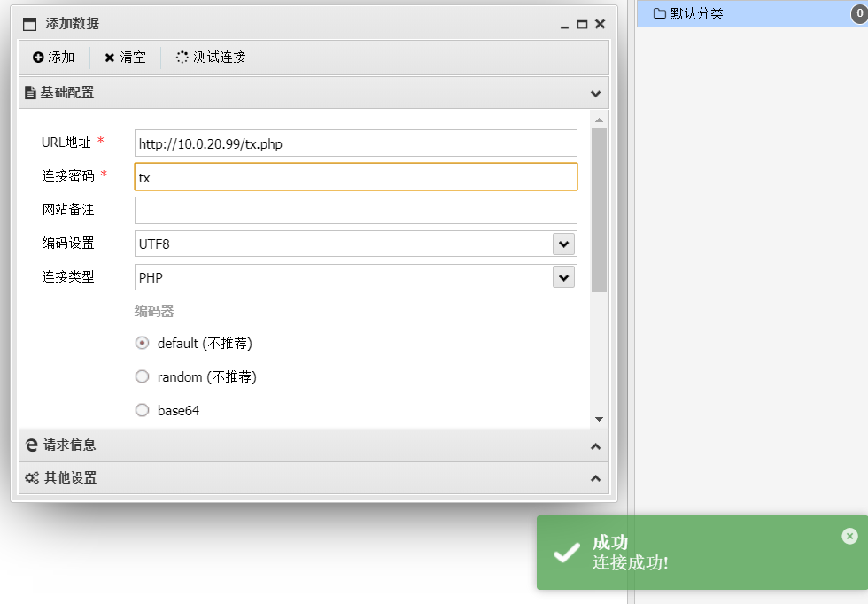The image size is (868, 604).
Task: Close the 添加数据 dialog
Action: point(601,24)
